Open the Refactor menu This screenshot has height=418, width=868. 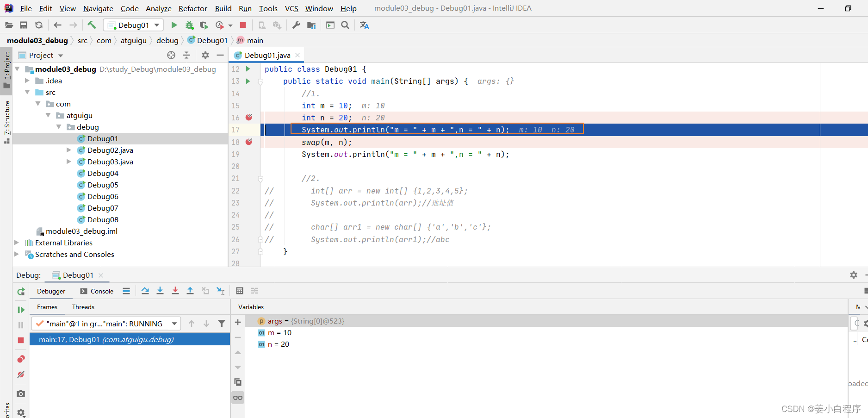coord(193,8)
